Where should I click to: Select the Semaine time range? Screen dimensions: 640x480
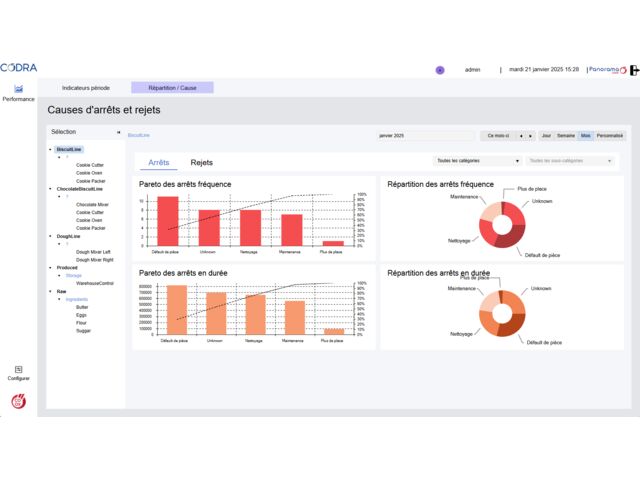point(566,135)
